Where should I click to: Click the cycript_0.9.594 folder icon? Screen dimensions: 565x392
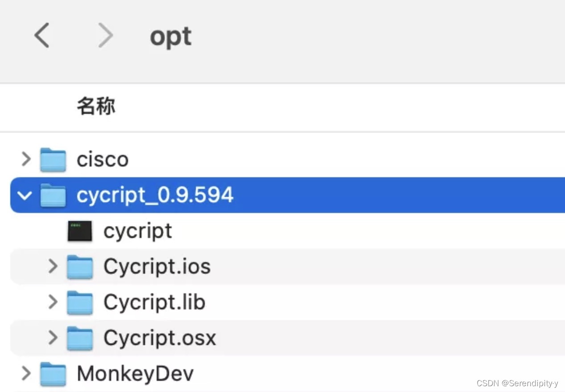point(53,196)
